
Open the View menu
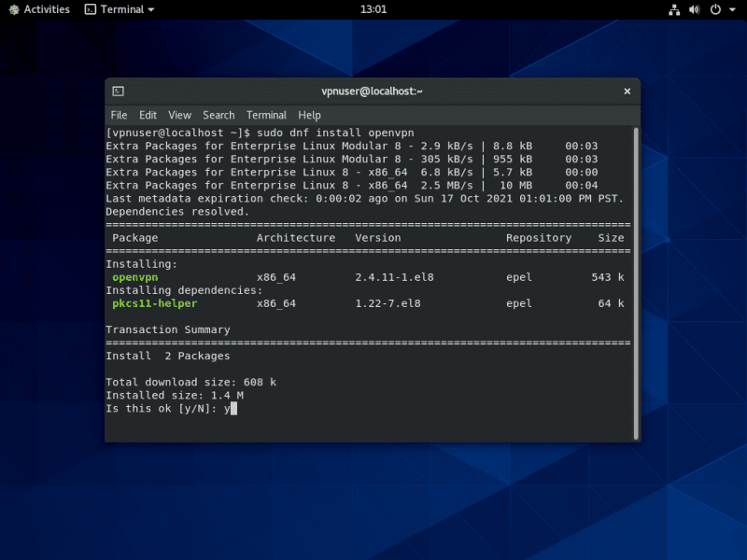[179, 115]
